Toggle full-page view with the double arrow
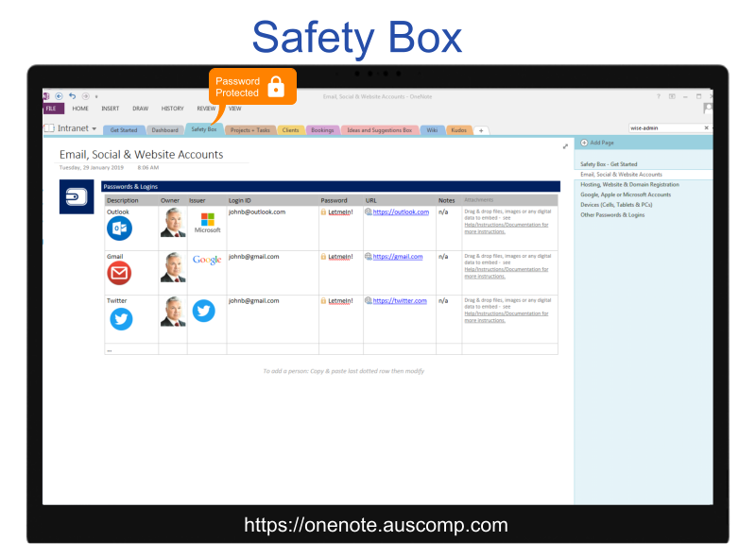Screen dimensions: 756x558 [564, 147]
